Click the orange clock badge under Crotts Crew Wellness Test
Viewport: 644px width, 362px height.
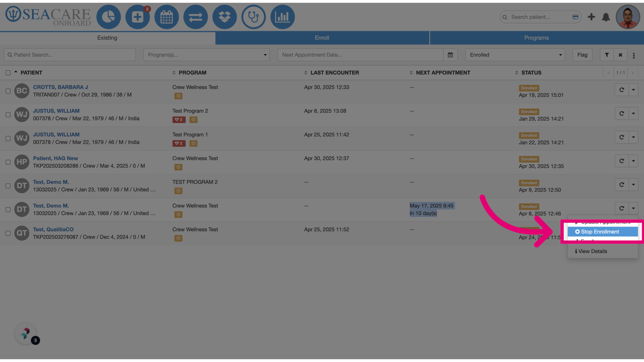click(x=178, y=96)
